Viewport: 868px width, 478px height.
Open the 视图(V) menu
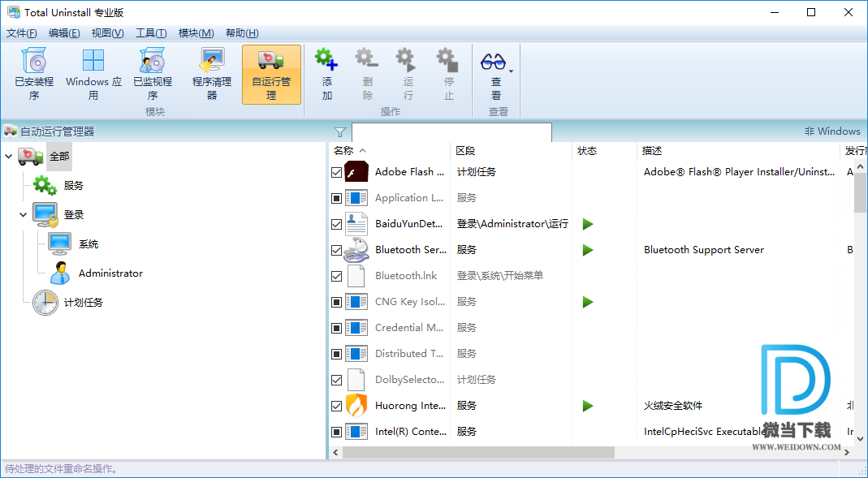point(107,33)
